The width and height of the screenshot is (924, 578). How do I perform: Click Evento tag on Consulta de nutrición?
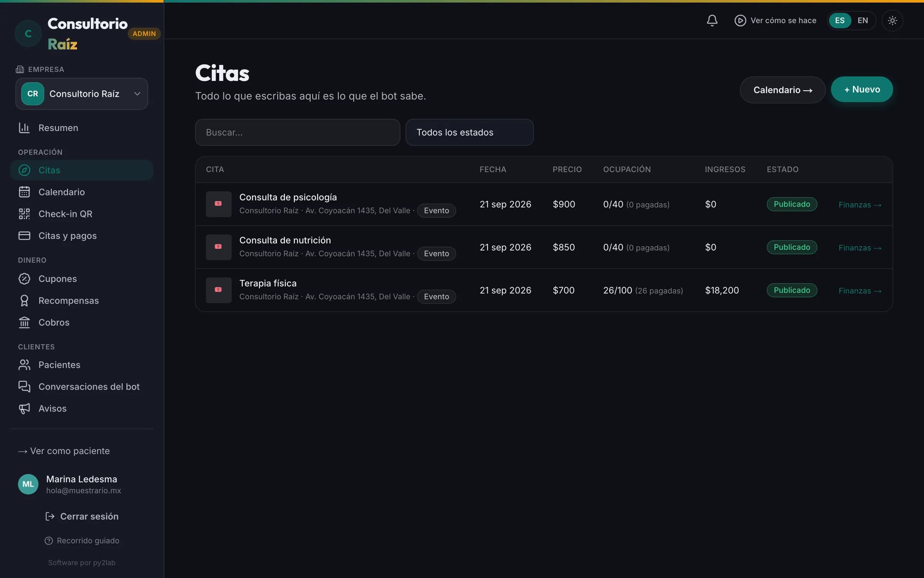[x=436, y=254]
